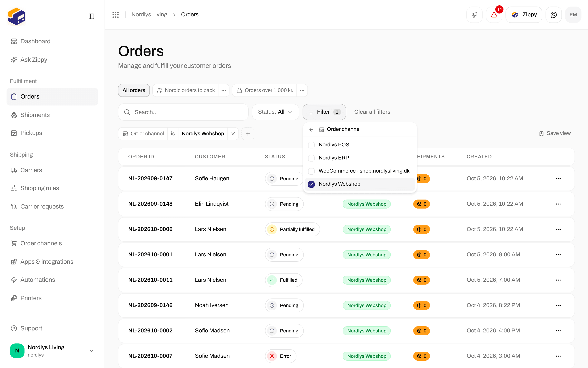Add another filter with plus button

pos(248,134)
